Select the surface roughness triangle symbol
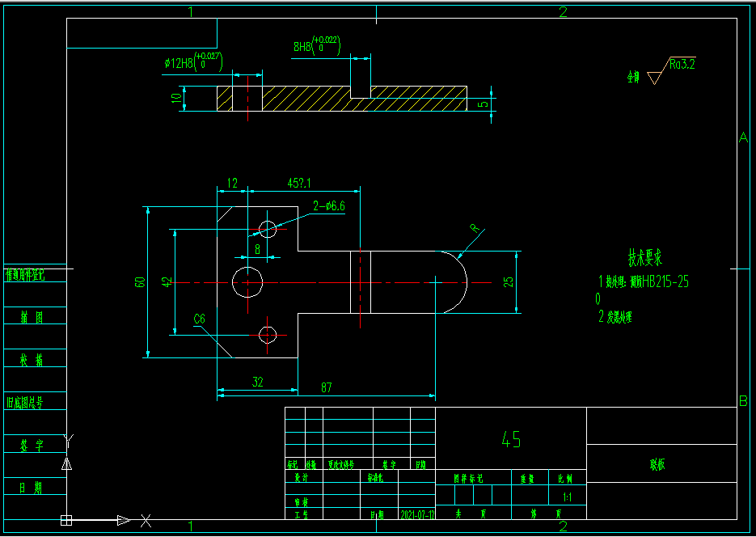This screenshot has height=537, width=756. coord(654,78)
